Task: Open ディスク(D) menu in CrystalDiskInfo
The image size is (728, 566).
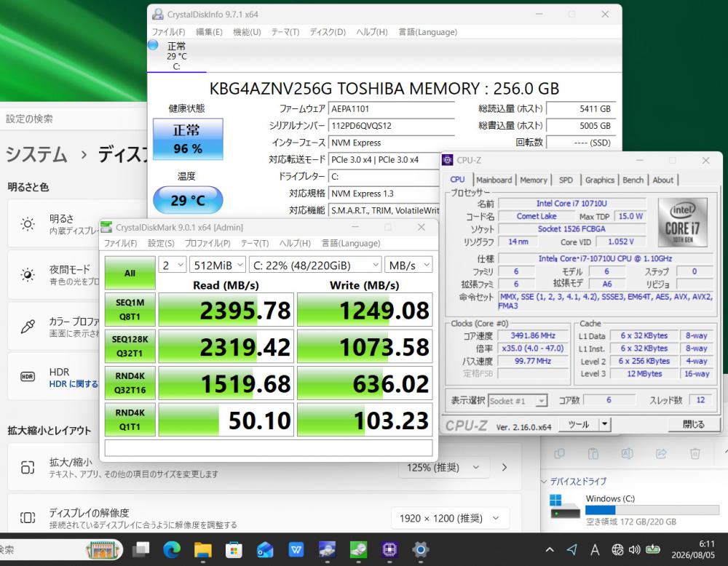Action: [x=328, y=32]
